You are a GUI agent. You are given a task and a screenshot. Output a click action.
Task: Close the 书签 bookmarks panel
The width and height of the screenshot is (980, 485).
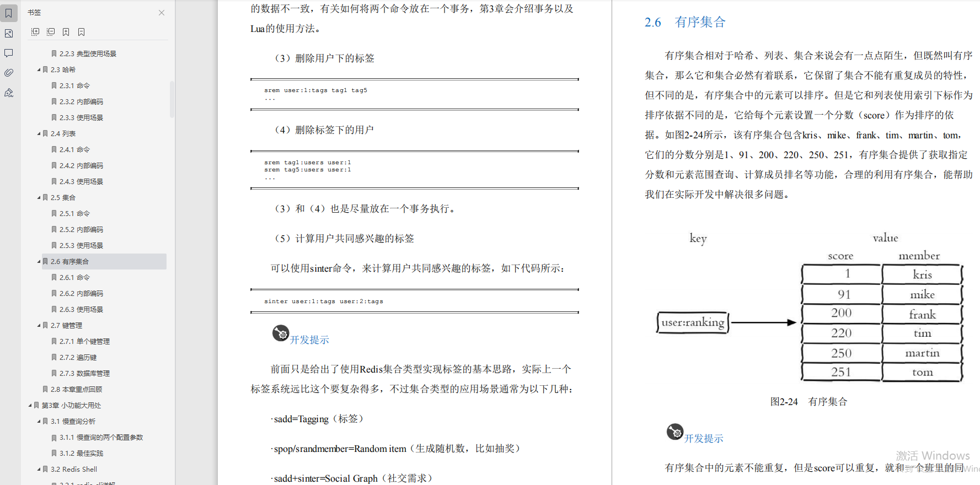coord(162,13)
